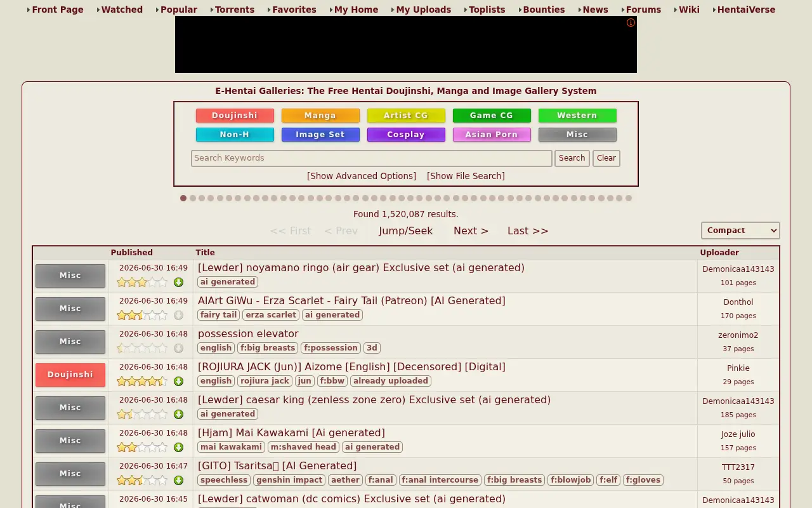Toggle the Image Set category filter
This screenshot has width=812, height=508.
click(320, 135)
